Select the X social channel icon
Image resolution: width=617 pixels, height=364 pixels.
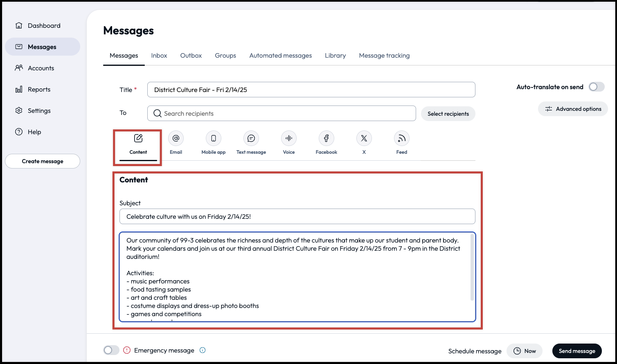[364, 139]
